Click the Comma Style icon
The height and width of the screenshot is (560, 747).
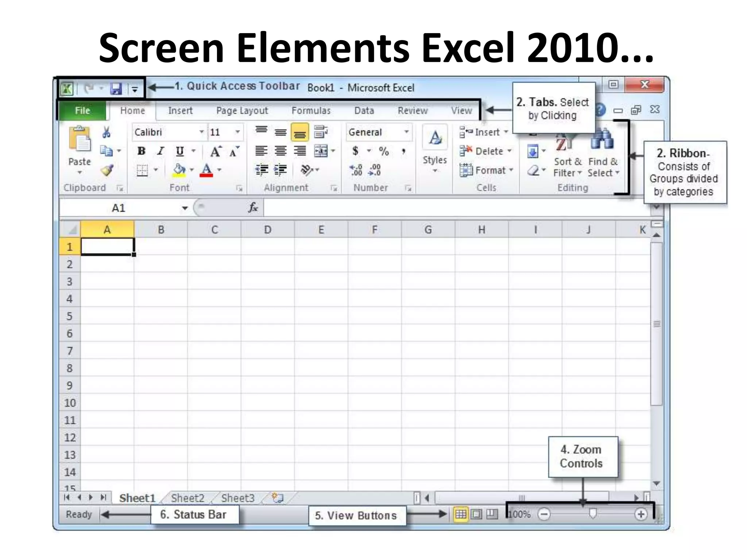point(403,151)
